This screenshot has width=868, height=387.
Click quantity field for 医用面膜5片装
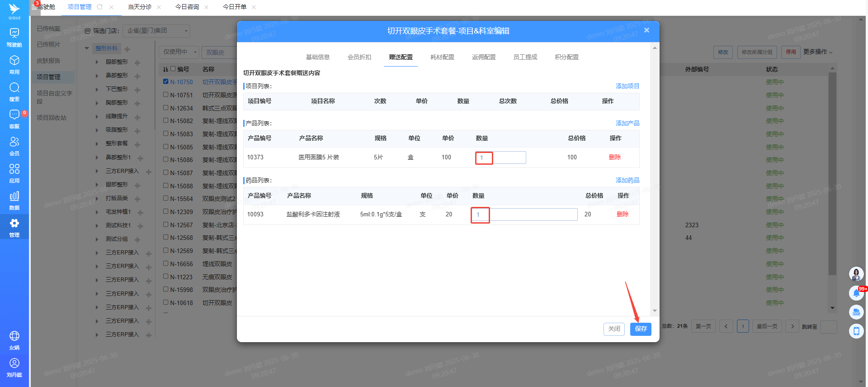[x=500, y=158]
